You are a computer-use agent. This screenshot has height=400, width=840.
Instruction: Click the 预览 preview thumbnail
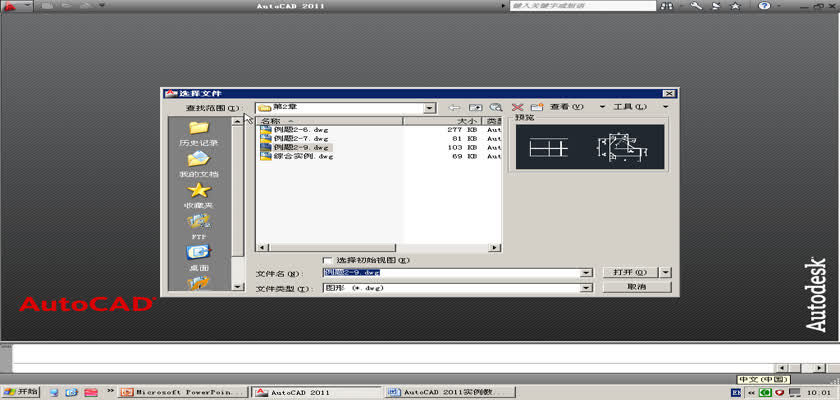590,147
